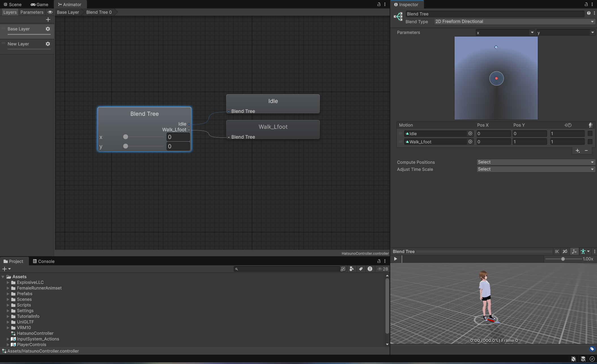Toggle IK in the preview toolbar
The width and height of the screenshot is (597, 364).
click(557, 251)
